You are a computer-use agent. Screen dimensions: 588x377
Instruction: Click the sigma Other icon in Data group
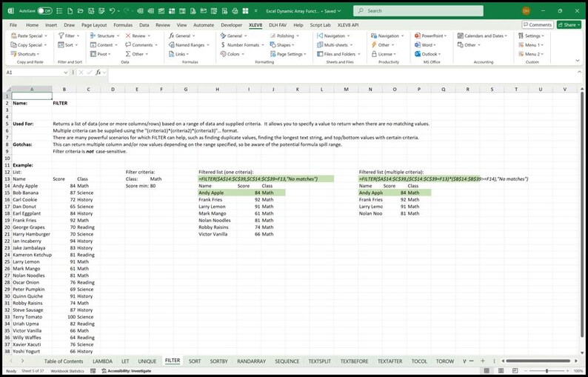point(128,54)
